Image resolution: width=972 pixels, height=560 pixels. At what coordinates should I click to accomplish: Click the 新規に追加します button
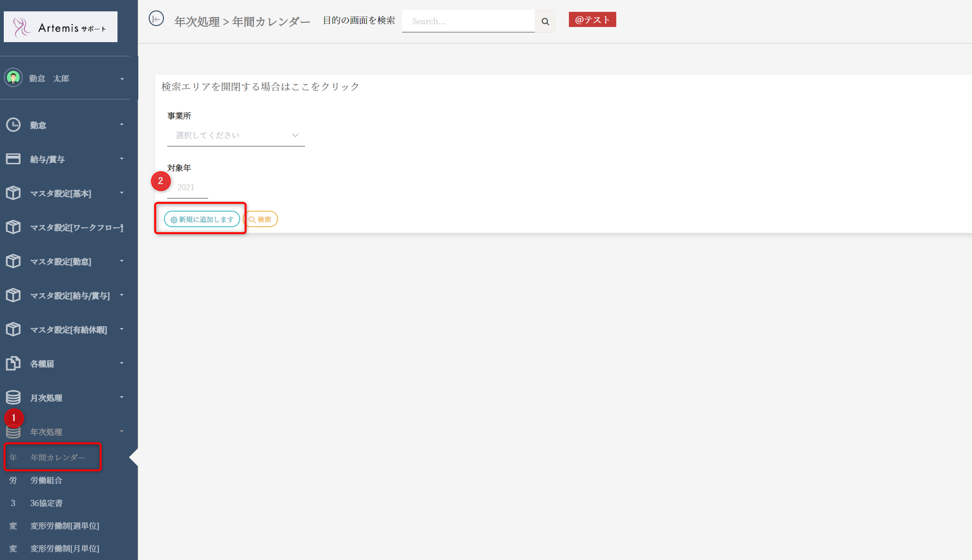pos(202,219)
